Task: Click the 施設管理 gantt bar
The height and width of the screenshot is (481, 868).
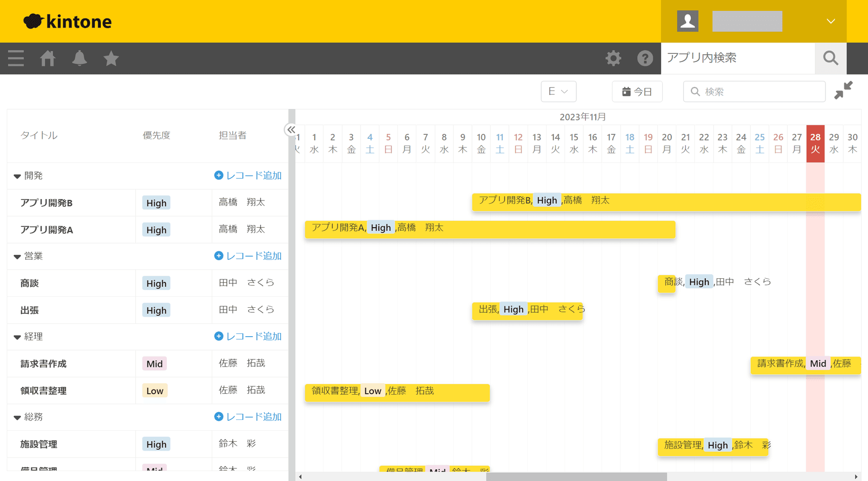Action: point(713,447)
